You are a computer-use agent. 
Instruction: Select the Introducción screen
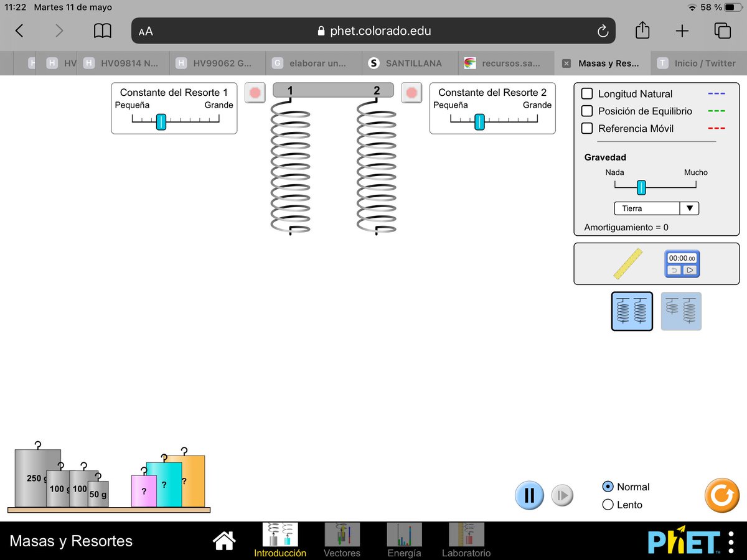coord(280,539)
